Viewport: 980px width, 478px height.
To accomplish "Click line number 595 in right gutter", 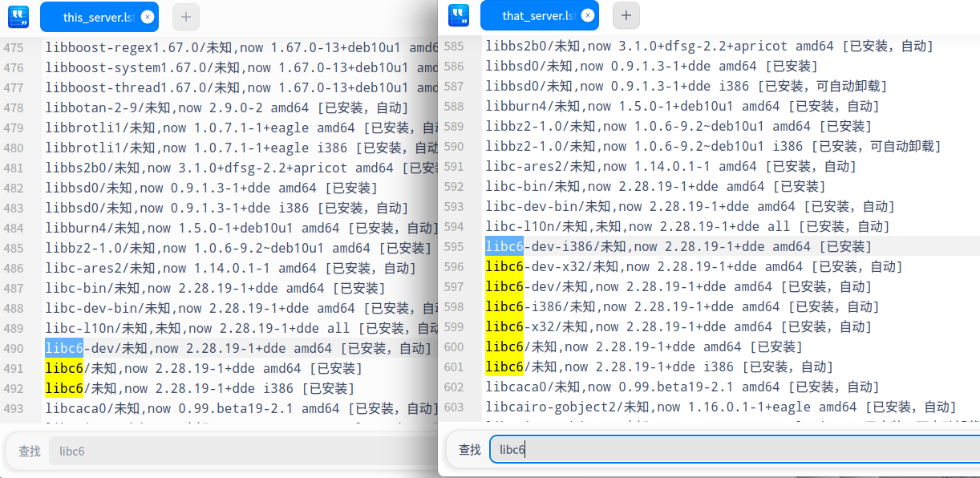I will 454,246.
